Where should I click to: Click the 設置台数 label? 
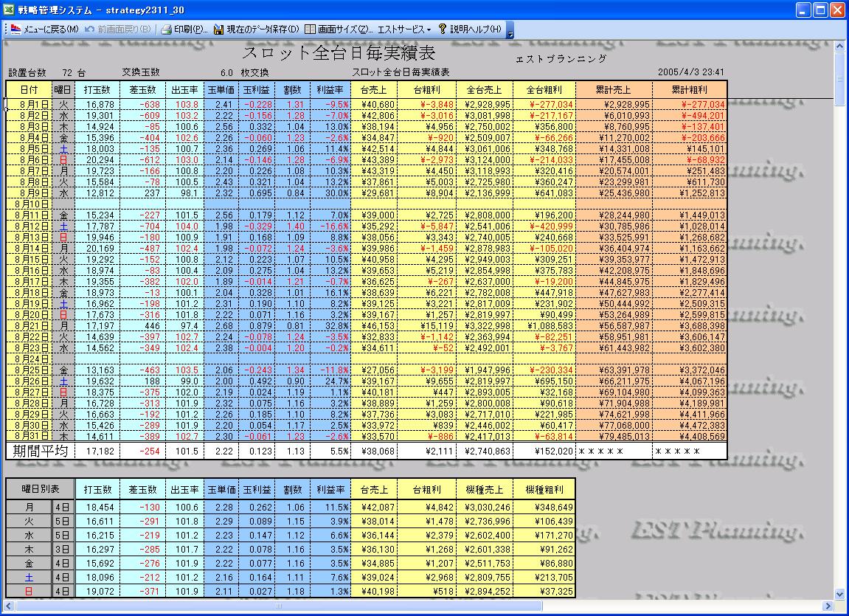click(x=27, y=72)
